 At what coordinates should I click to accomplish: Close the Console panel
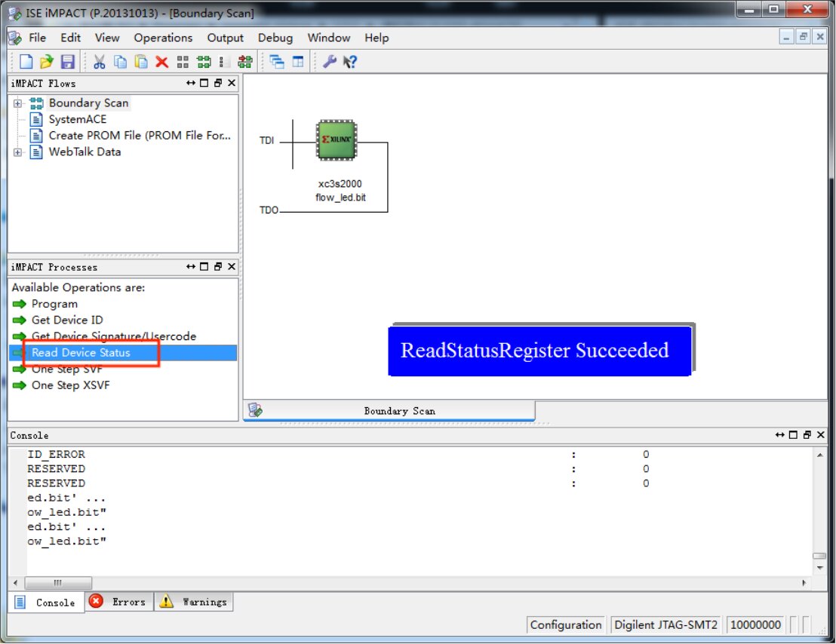(x=821, y=435)
